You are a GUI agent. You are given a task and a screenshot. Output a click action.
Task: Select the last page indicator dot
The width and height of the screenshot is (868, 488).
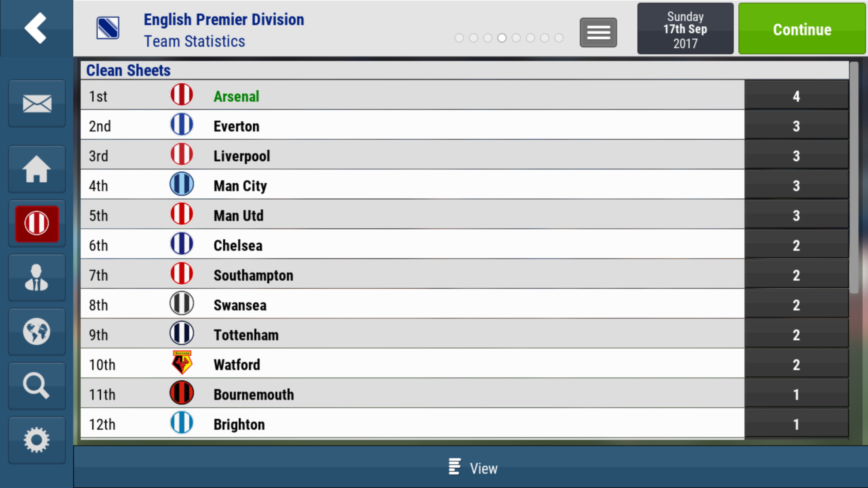point(559,38)
